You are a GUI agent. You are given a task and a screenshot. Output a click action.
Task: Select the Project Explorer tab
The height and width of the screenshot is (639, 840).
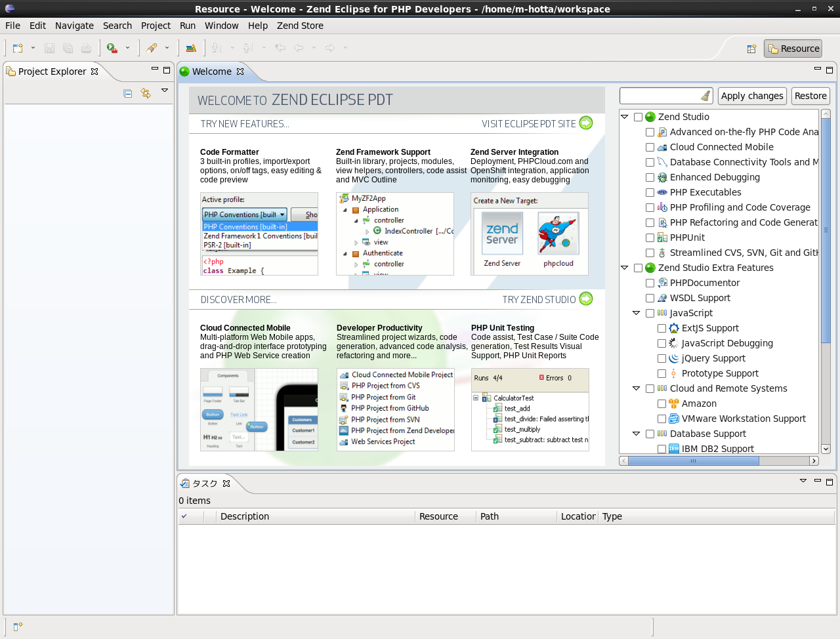tap(52, 72)
